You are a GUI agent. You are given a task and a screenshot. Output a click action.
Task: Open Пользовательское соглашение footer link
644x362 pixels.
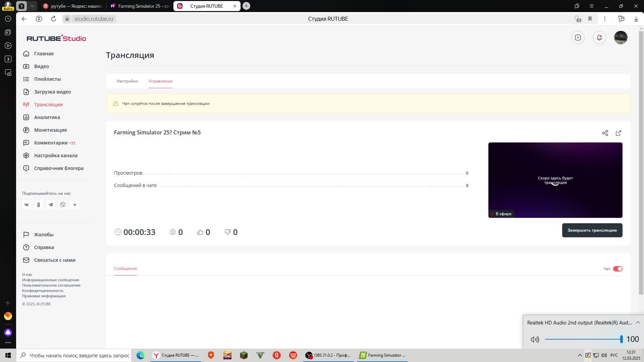[51, 285]
